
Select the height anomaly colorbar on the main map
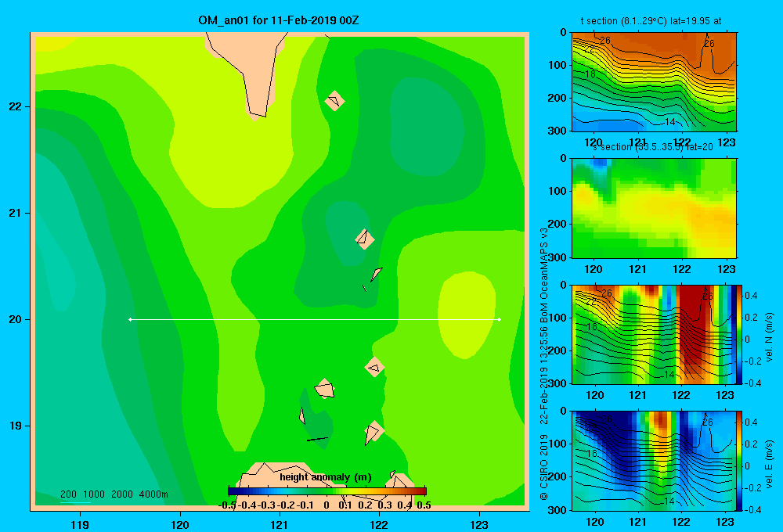327,491
